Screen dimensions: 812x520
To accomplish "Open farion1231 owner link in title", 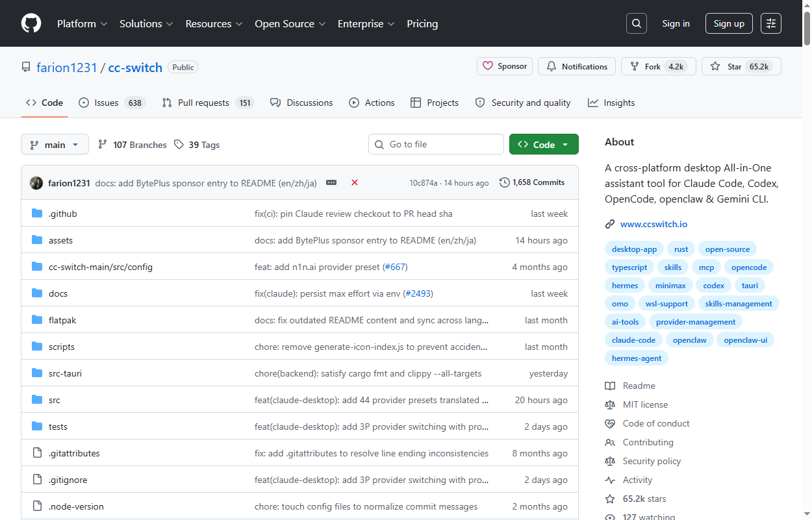I will (67, 68).
